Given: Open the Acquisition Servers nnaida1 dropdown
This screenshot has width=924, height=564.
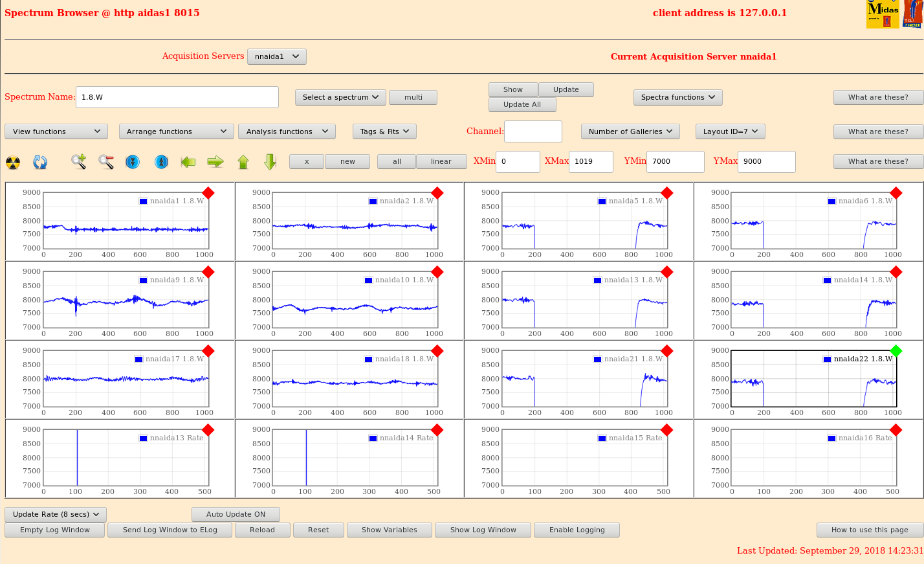Looking at the screenshot, I should pos(276,57).
